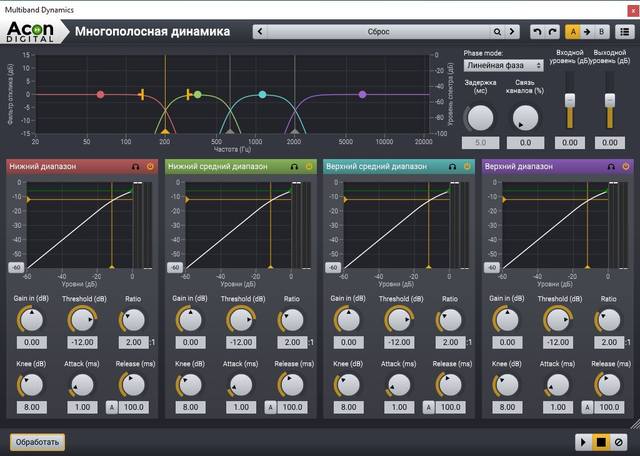This screenshot has width=640, height=456.
Task: Click -60 range button in Нижний диапазон graph
Action: coord(16,268)
